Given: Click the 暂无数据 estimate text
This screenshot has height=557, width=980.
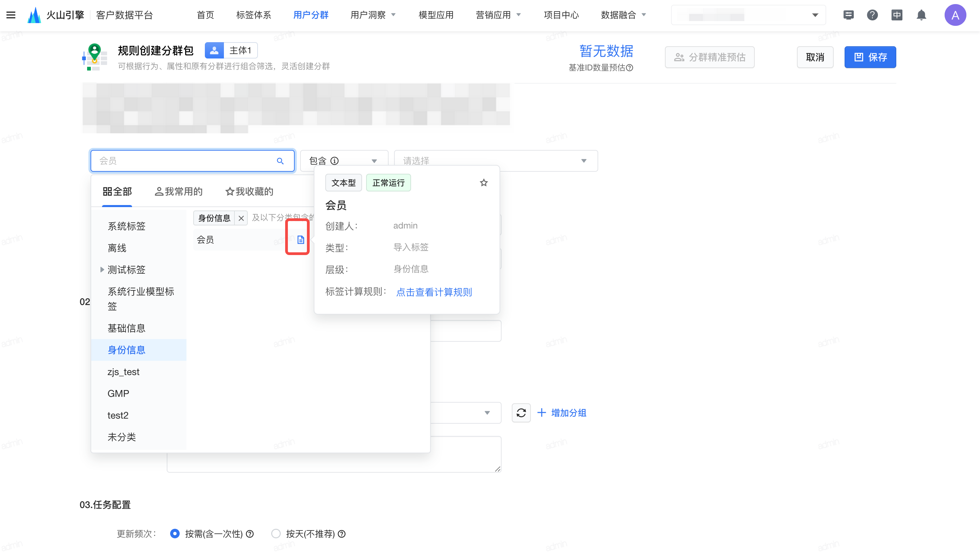Looking at the screenshot, I should (606, 51).
